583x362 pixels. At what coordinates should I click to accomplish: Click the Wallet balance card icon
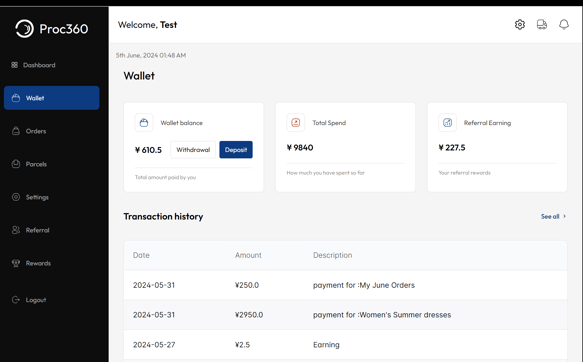144,123
